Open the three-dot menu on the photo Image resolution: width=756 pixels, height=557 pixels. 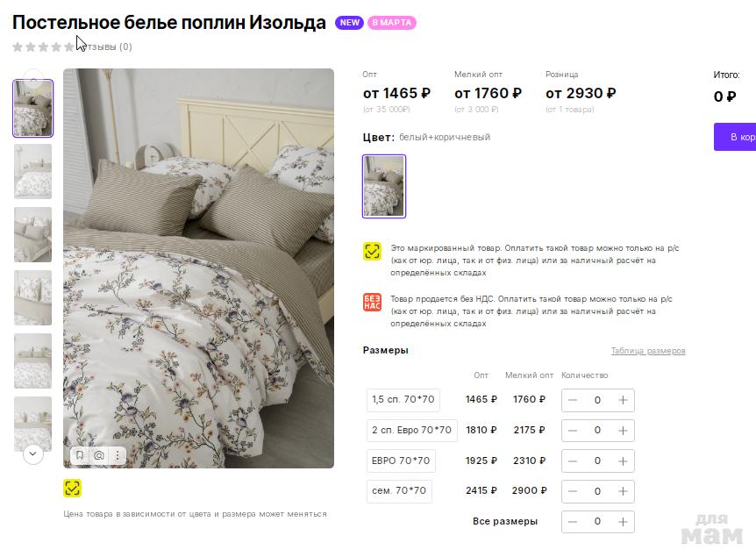pos(118,455)
